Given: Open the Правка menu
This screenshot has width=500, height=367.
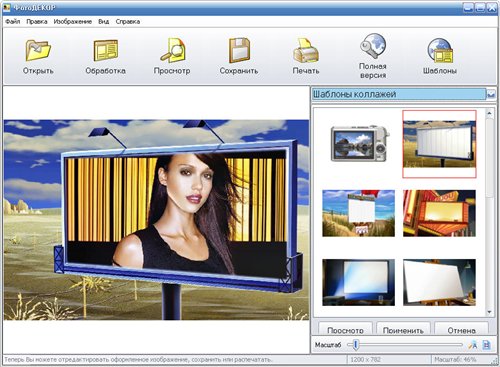Looking at the screenshot, I should (37, 21).
